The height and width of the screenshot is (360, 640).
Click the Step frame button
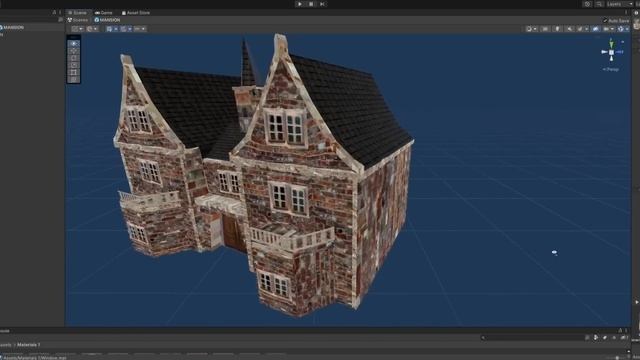tap(322, 4)
